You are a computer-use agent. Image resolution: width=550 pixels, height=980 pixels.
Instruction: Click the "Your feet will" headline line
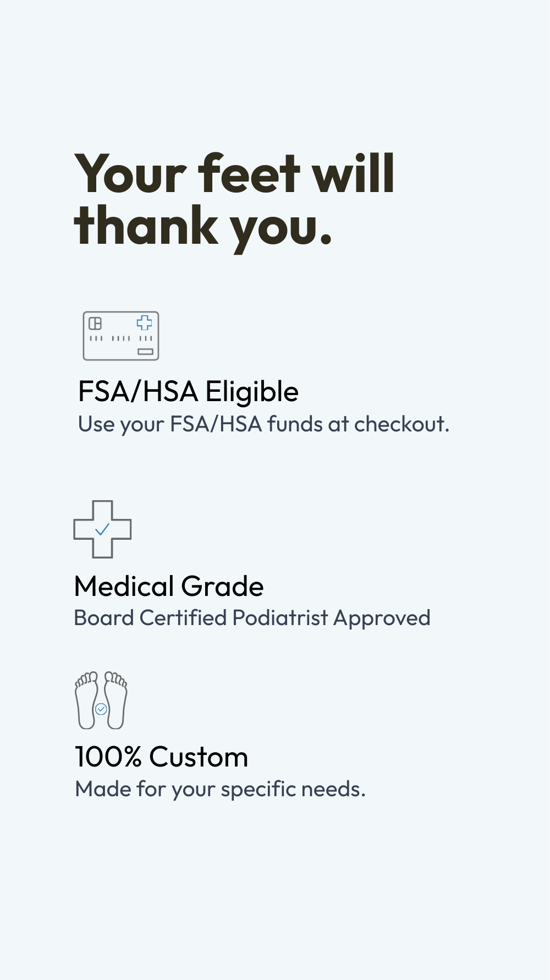235,173
